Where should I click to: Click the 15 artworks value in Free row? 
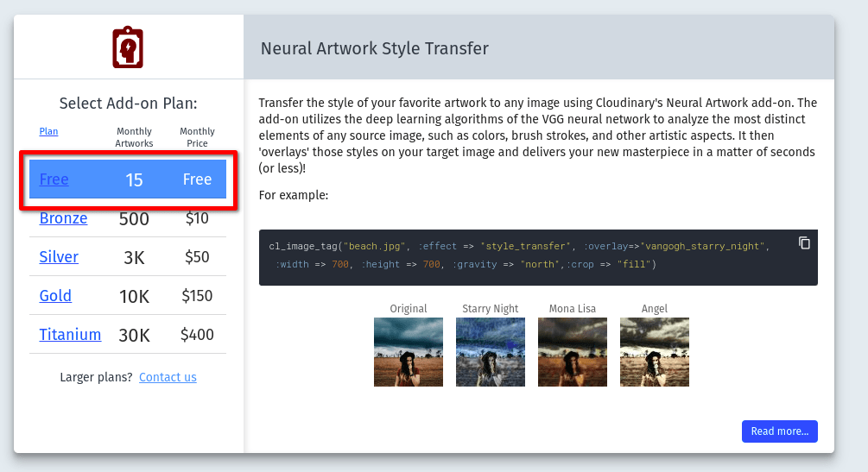(x=134, y=179)
